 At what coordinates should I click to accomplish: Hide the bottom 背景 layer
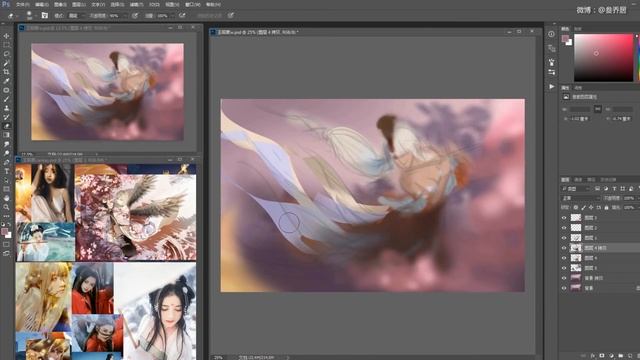(564, 288)
